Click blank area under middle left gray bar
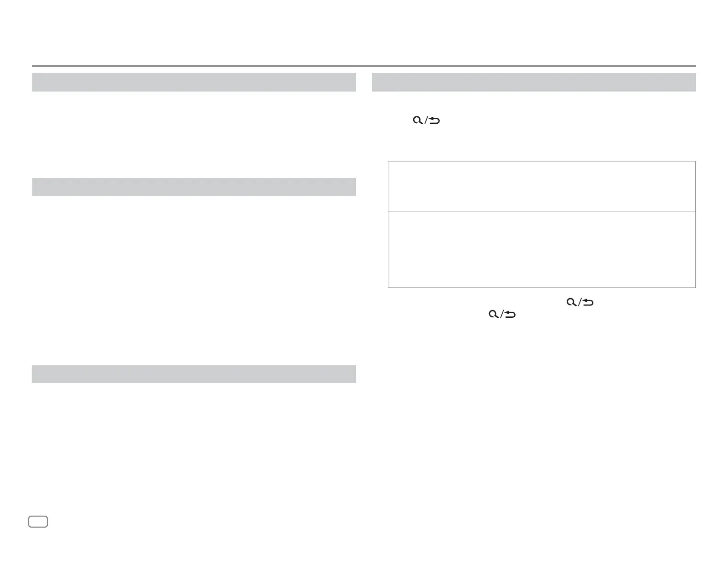The image size is (728, 563). point(194,280)
